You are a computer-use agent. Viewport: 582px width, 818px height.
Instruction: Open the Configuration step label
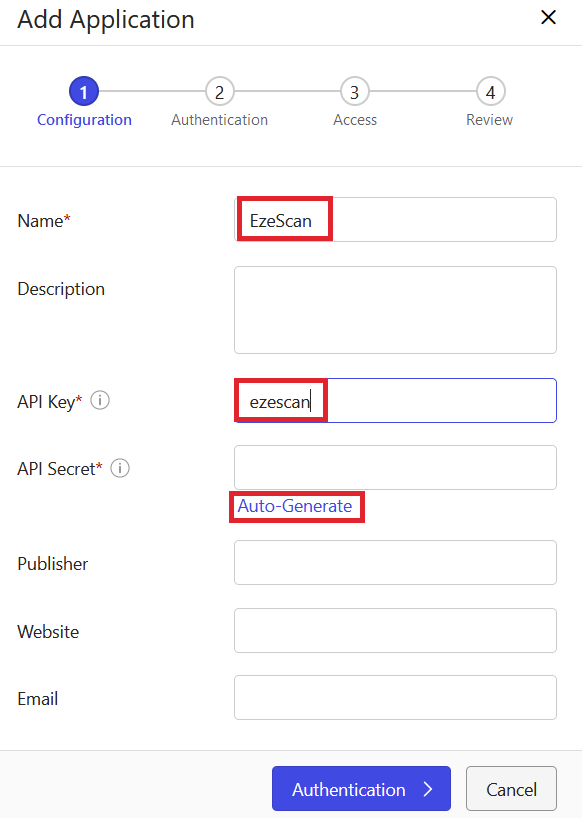coord(84,120)
